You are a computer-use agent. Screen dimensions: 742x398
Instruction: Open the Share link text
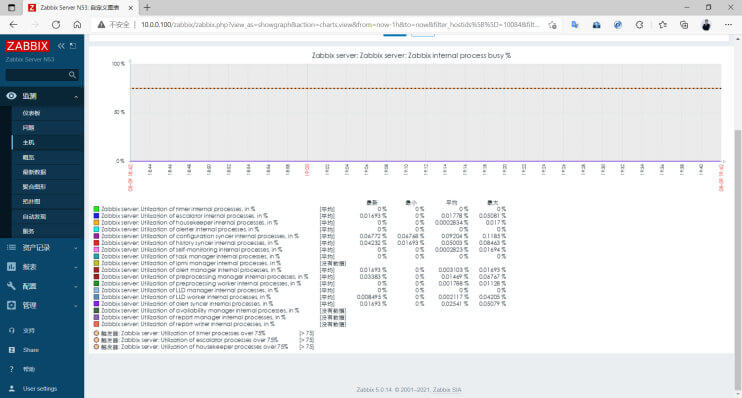tap(31, 350)
